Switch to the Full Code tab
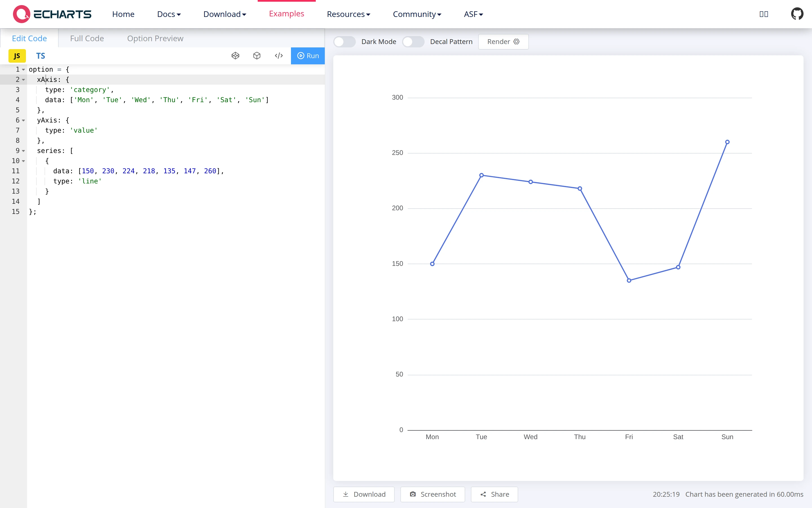812x508 pixels. (x=87, y=38)
